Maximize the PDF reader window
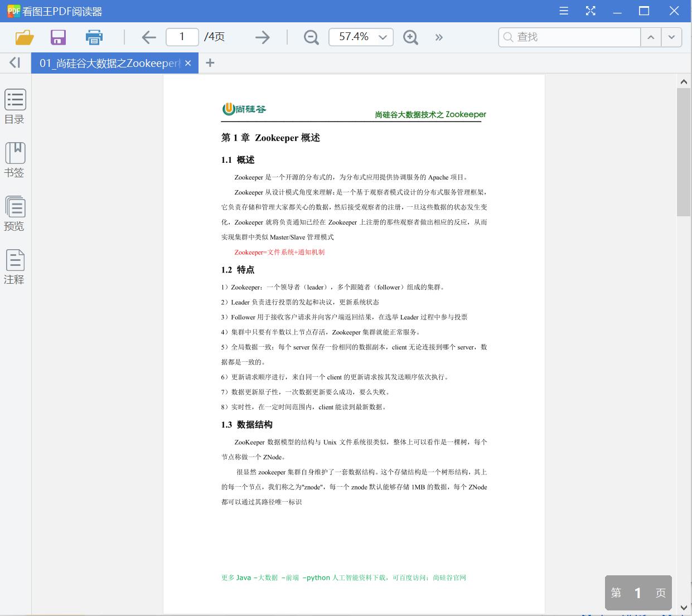This screenshot has width=692, height=616. [644, 11]
